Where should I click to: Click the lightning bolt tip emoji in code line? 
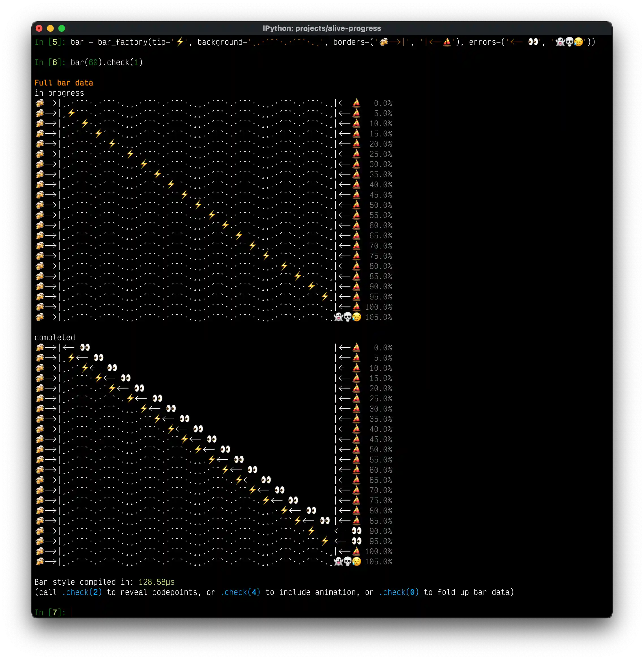[180, 41]
